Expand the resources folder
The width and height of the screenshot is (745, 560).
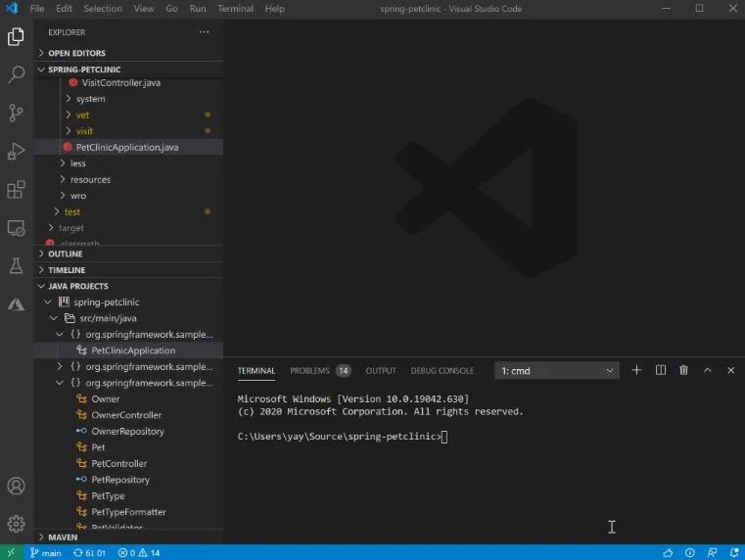tap(128, 179)
